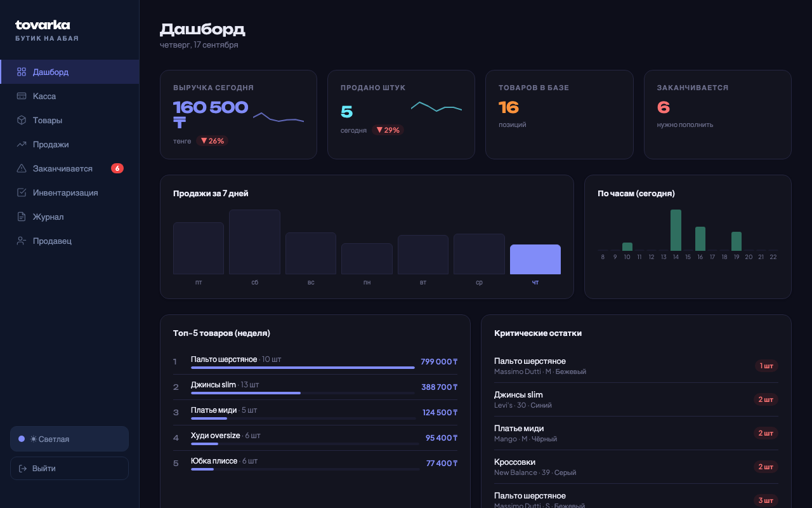Click the 1 шт stock badge

(x=766, y=366)
